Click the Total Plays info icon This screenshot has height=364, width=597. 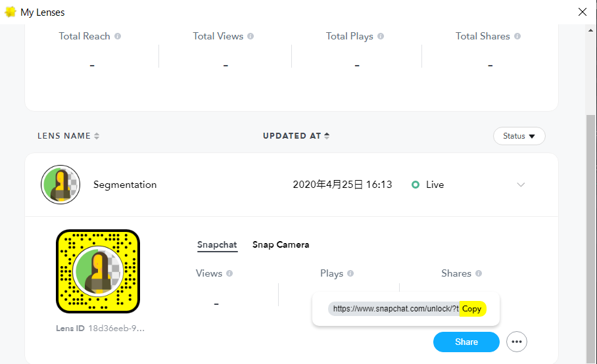[381, 36]
